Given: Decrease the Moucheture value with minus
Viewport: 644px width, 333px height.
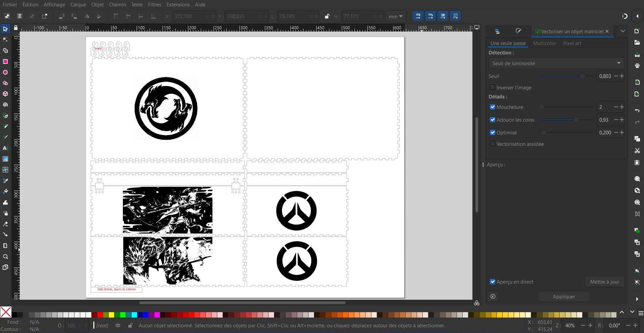Looking at the screenshot, I should coord(616,107).
